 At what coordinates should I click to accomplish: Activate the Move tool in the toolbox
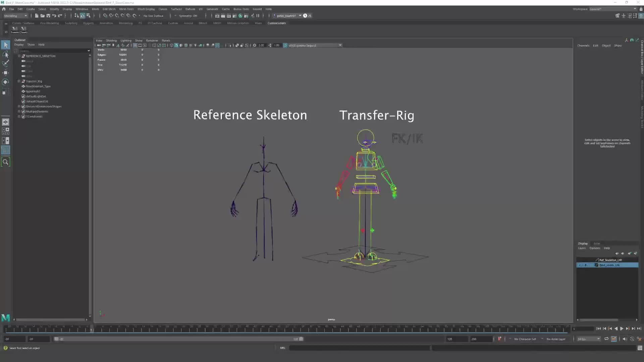tap(5, 73)
